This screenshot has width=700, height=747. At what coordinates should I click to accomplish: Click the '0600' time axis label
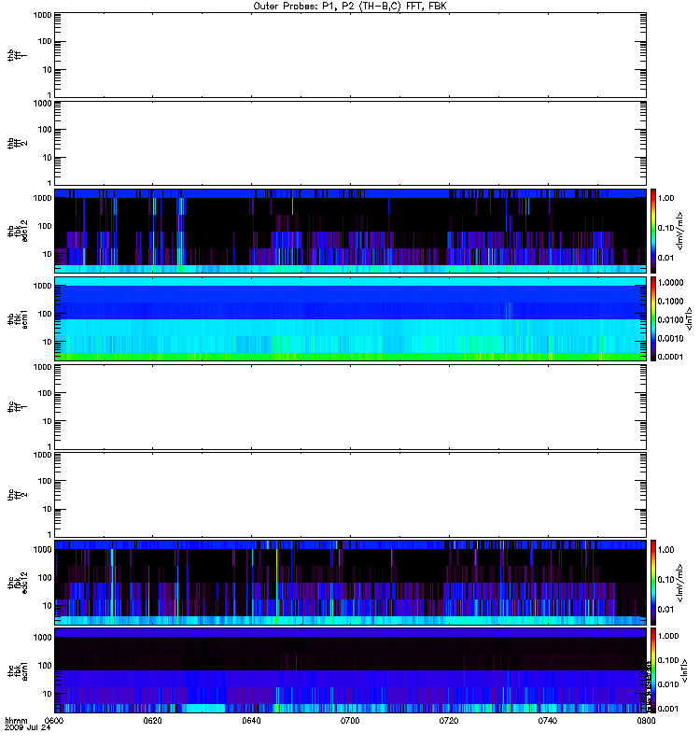coord(54,720)
